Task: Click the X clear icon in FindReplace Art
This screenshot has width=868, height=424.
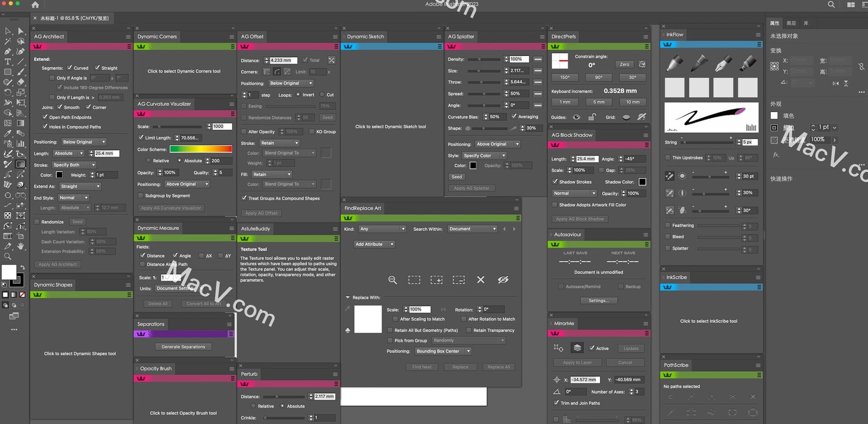Action: click(x=481, y=280)
